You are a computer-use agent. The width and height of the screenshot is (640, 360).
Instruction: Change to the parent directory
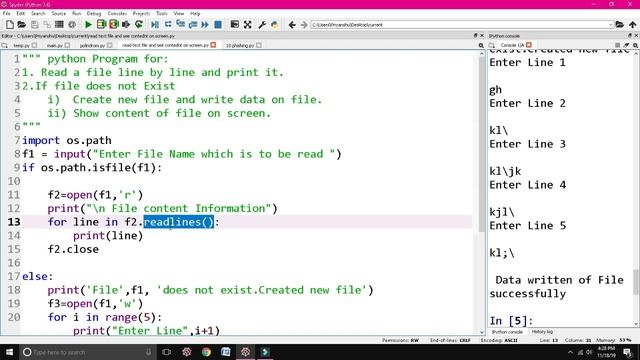pos(632,24)
